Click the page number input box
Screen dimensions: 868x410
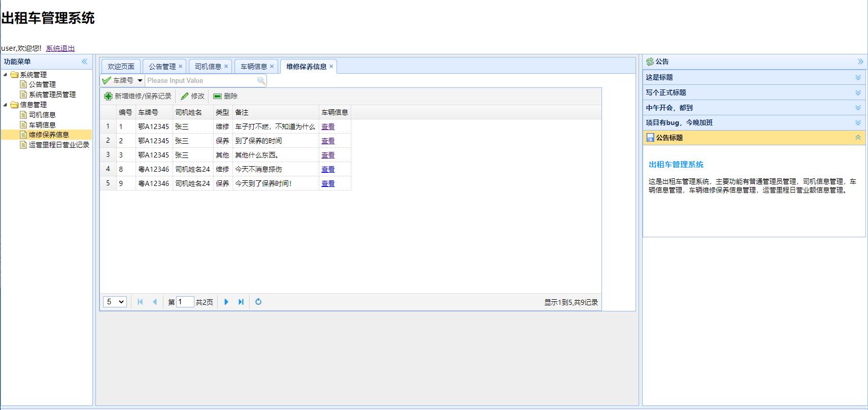[185, 302]
